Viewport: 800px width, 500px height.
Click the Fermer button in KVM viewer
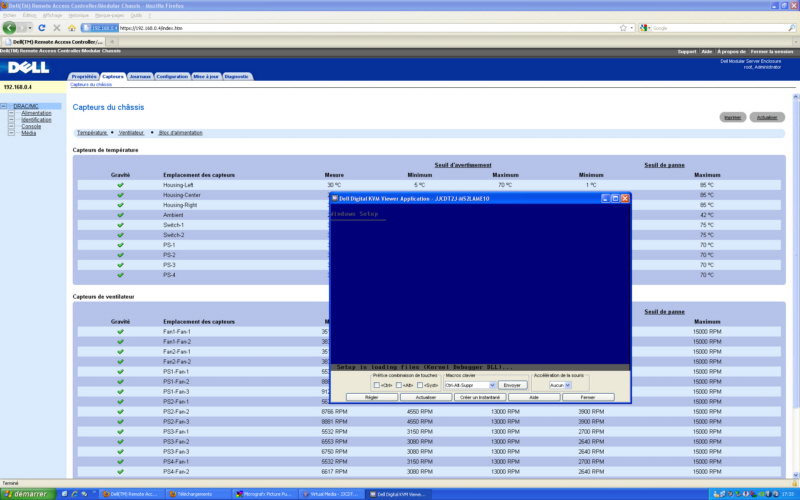point(588,397)
